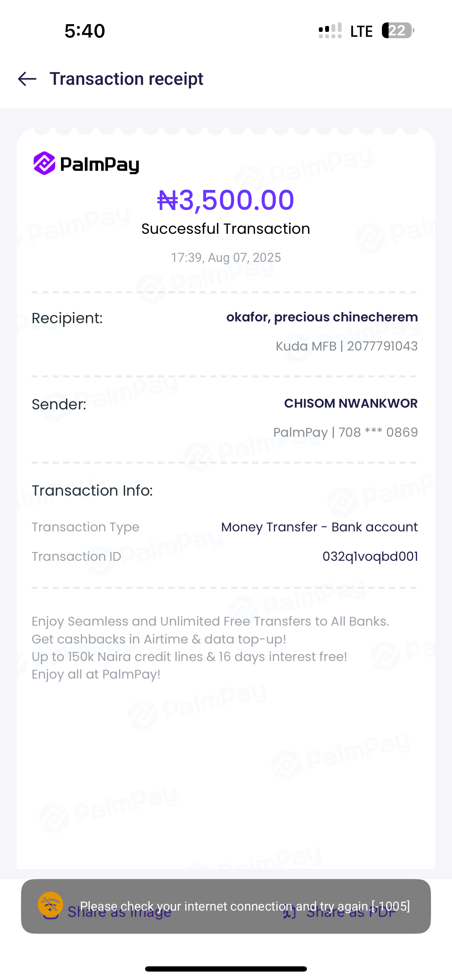The image size is (452, 980).
Task: Tap the Money Transfer - Bank account value
Action: (319, 527)
